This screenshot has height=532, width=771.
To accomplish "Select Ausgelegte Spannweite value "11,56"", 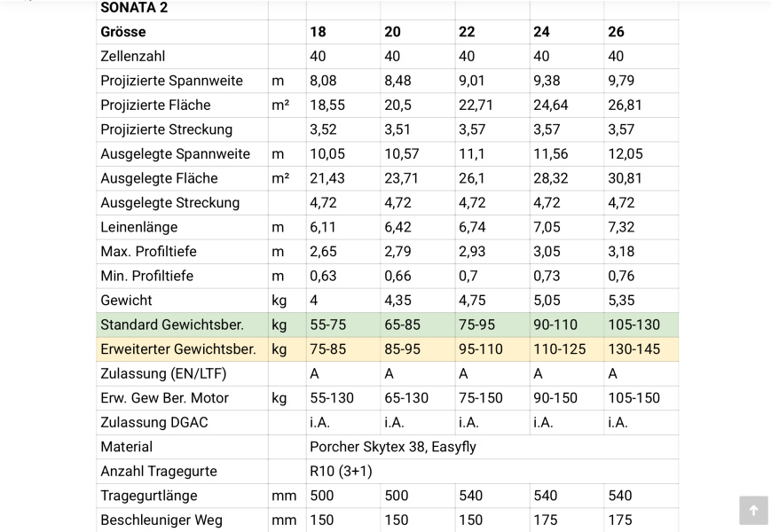I will pos(551,154).
